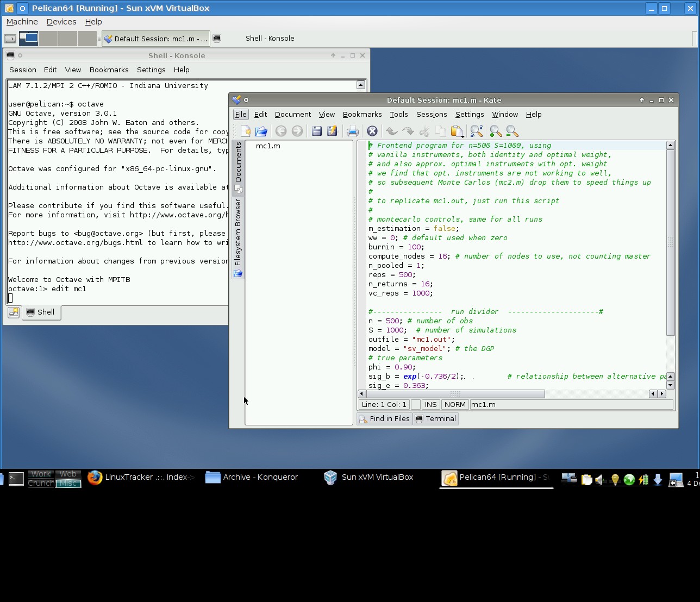Open the terminal launcher icon in host taskbar

pyautogui.click(x=16, y=479)
